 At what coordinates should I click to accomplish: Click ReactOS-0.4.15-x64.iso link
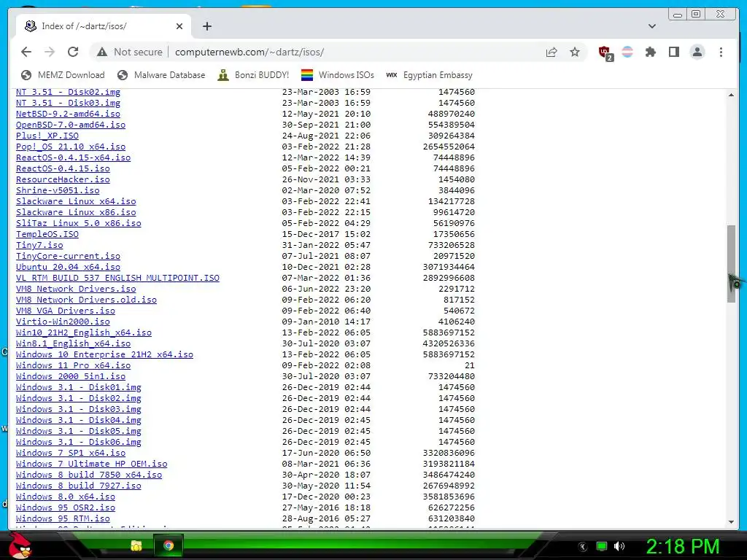[x=74, y=157]
